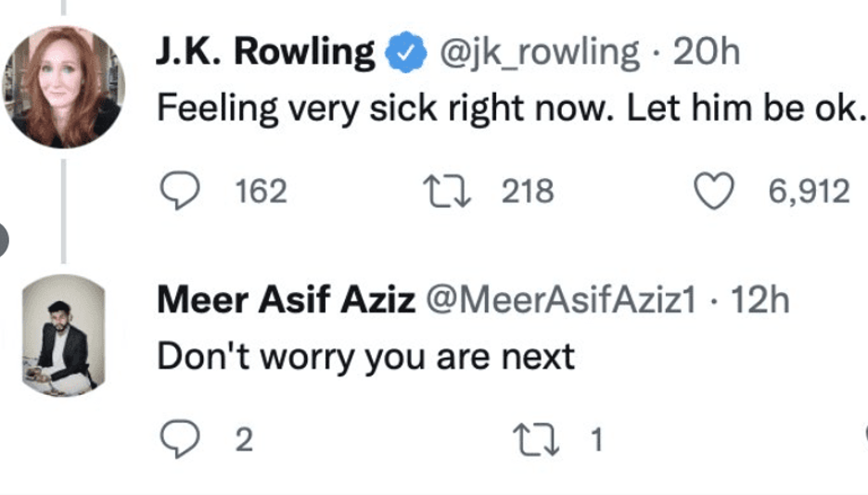The height and width of the screenshot is (495, 868).
Task: Retweet J.K. Rowling's tweet using arrows icon
Action: click(x=447, y=191)
